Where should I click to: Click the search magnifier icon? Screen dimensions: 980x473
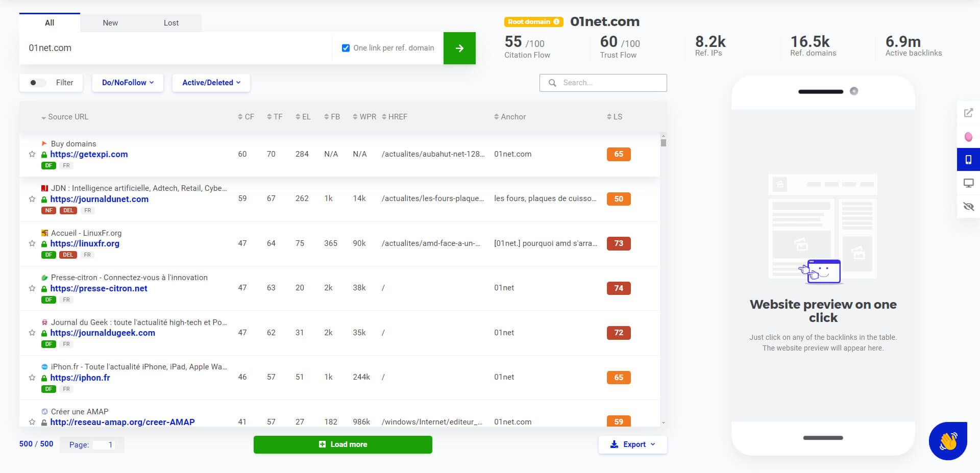click(552, 83)
